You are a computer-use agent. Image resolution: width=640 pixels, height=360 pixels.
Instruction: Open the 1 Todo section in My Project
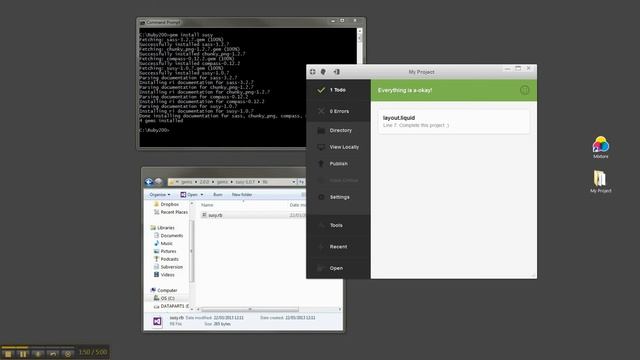pyautogui.click(x=338, y=90)
